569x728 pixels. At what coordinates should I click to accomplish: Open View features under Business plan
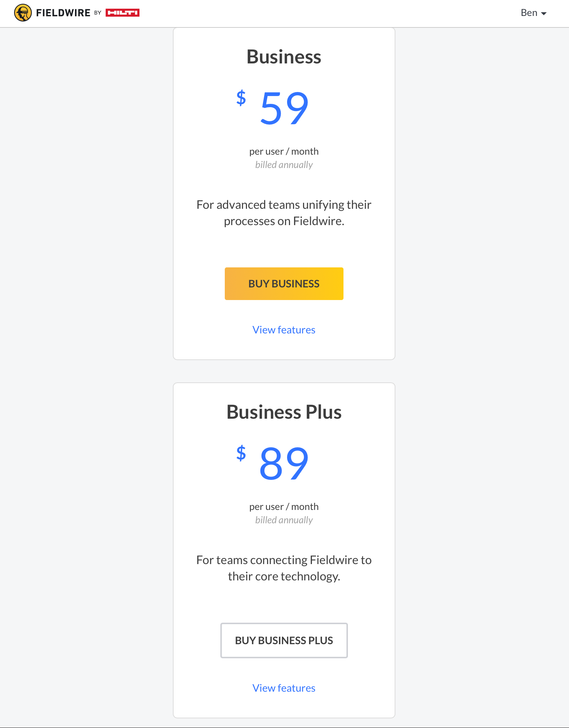pyautogui.click(x=284, y=330)
